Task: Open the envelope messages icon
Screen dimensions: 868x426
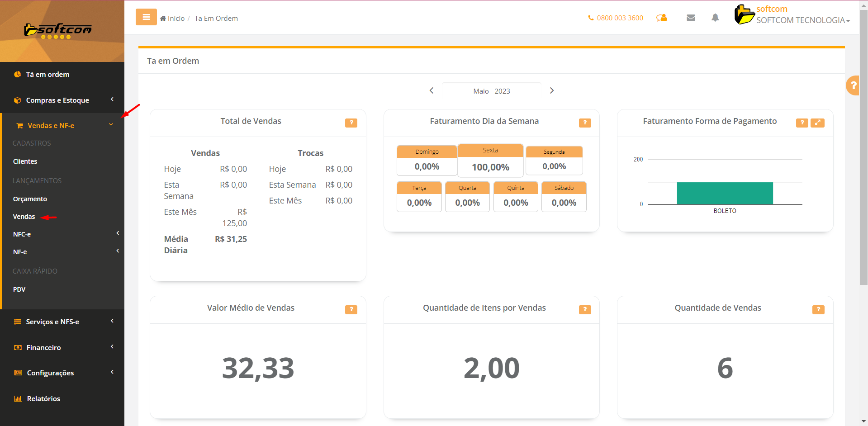Action: 691,18
